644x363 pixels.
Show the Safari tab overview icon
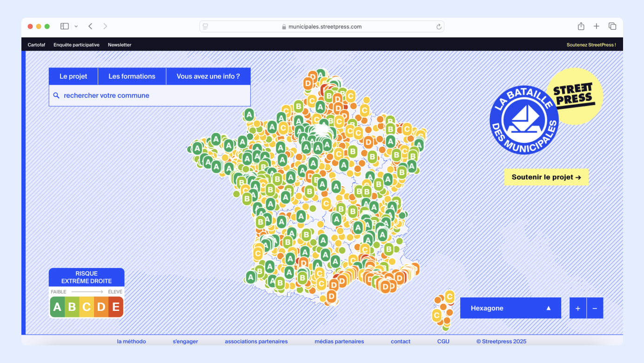pos(612,27)
